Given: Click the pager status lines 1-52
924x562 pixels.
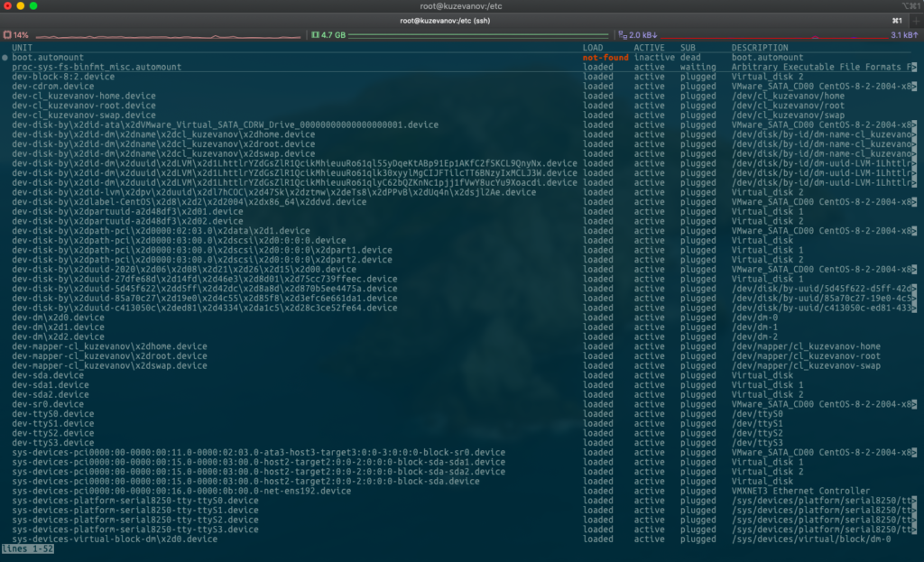Looking at the screenshot, I should 27,548.
